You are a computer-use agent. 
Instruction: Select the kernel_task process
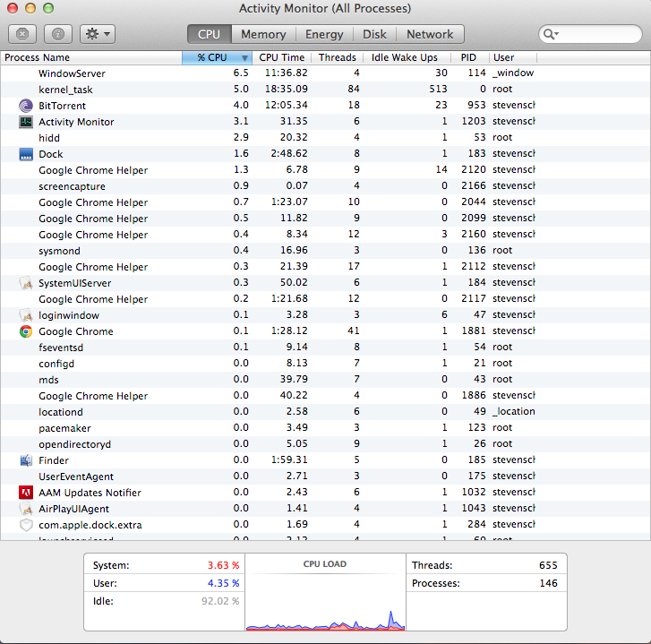(x=326, y=90)
